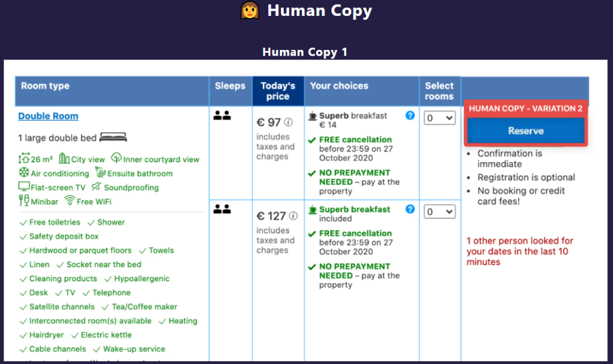The image size is (613, 364).
Task: Click Interconnected room(s) available amenity
Action: [90, 321]
